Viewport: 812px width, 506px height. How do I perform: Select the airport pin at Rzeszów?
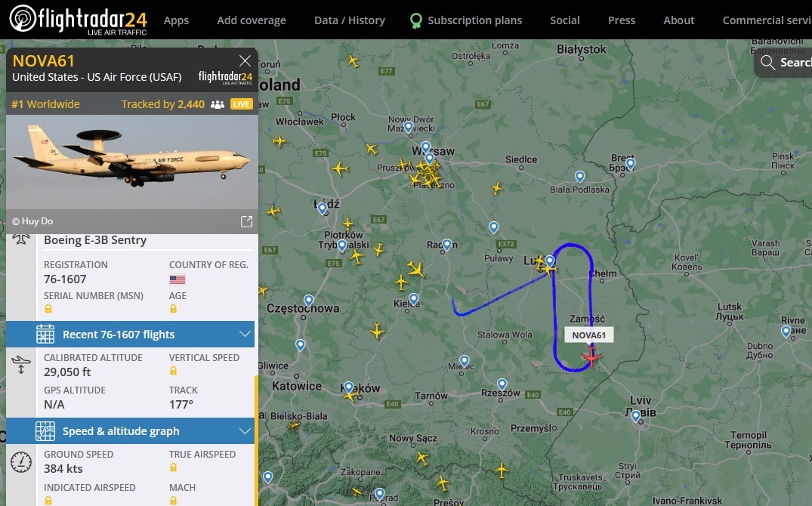coord(502,384)
